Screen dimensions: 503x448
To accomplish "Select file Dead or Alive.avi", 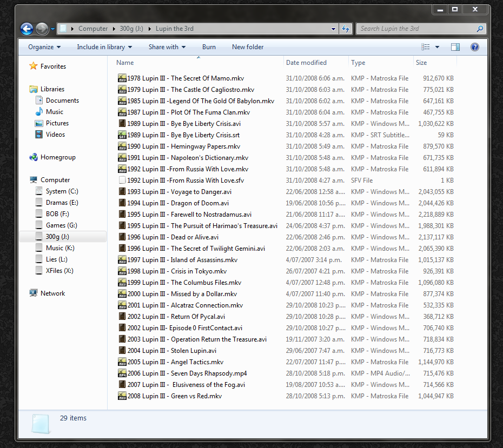I will coord(173,237).
